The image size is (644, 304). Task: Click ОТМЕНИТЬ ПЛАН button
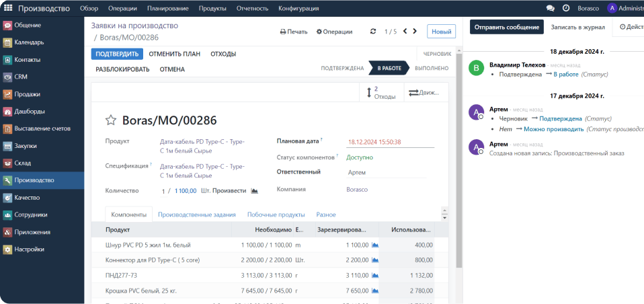point(175,54)
